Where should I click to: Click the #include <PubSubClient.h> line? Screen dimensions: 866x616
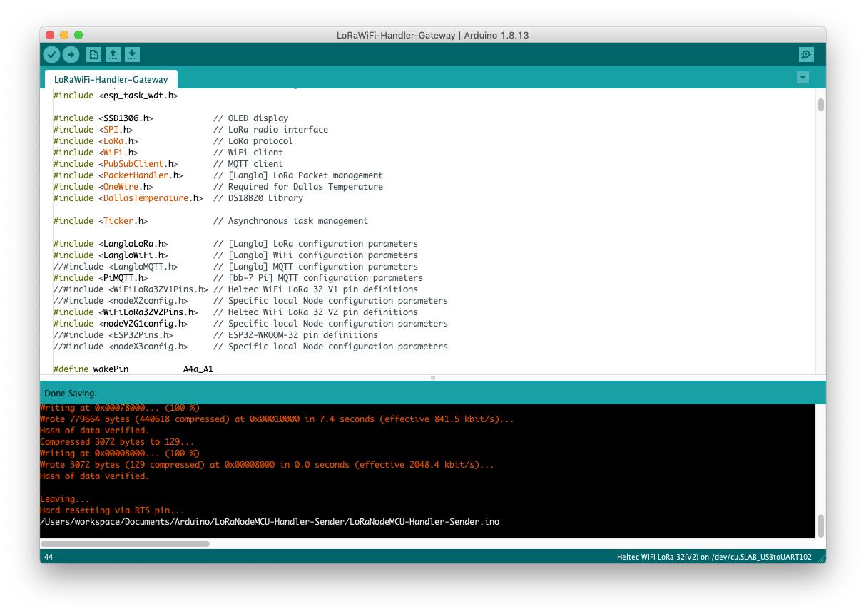pos(168,164)
